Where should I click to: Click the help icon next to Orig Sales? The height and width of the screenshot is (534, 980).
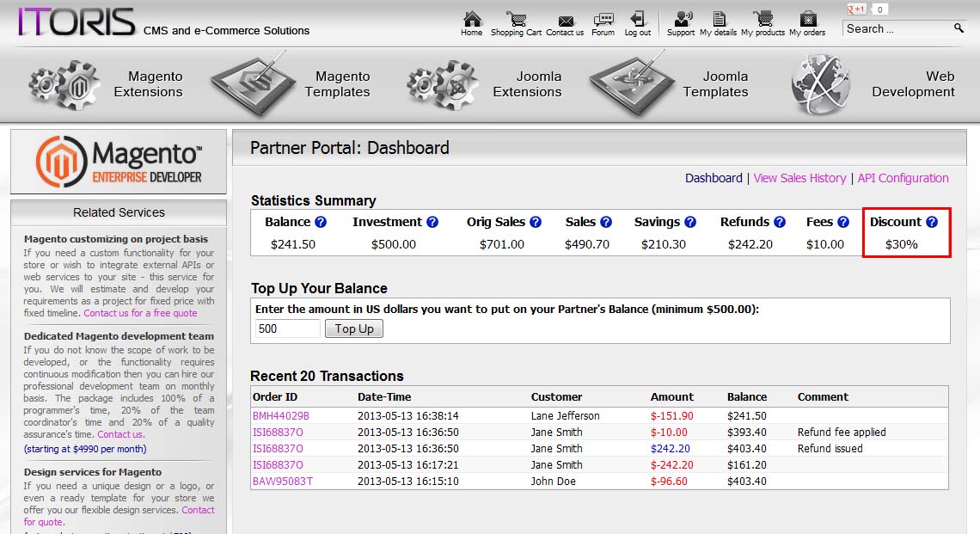coord(536,222)
